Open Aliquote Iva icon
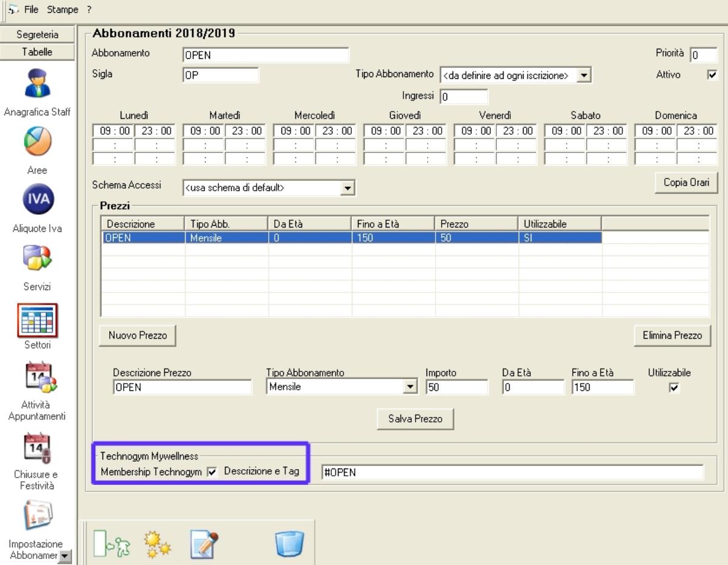The height and width of the screenshot is (565, 728). pos(38,200)
